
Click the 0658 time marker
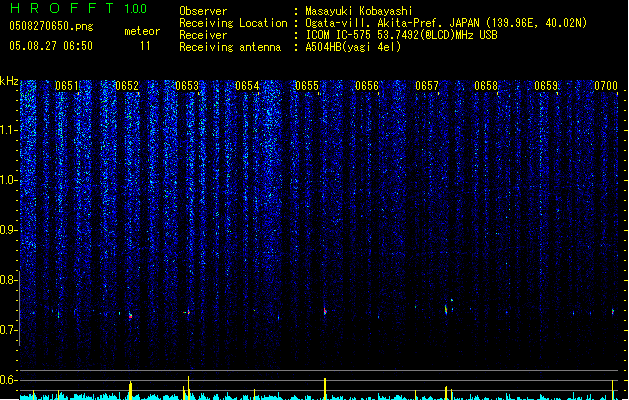(486, 86)
